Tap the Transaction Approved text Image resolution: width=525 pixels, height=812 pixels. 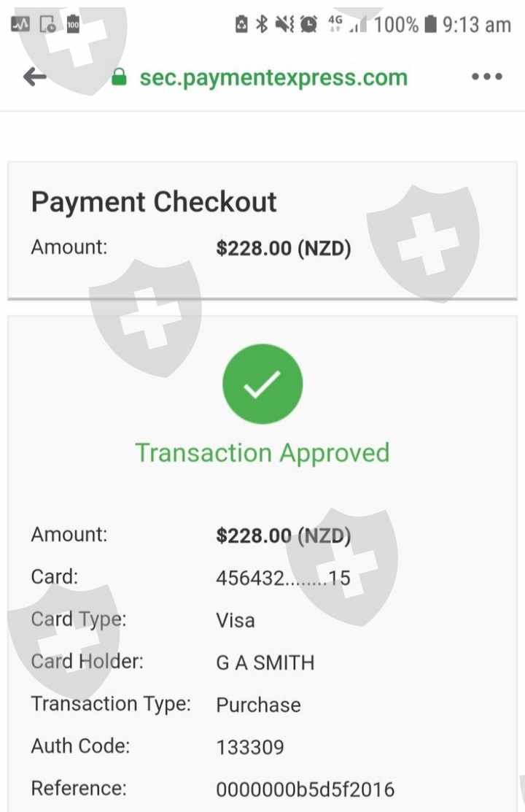point(262,452)
